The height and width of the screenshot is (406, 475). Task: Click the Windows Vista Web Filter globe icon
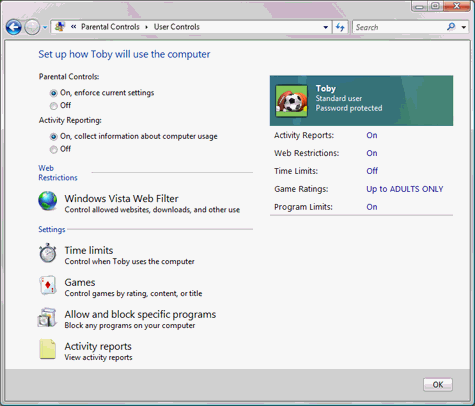(48, 201)
